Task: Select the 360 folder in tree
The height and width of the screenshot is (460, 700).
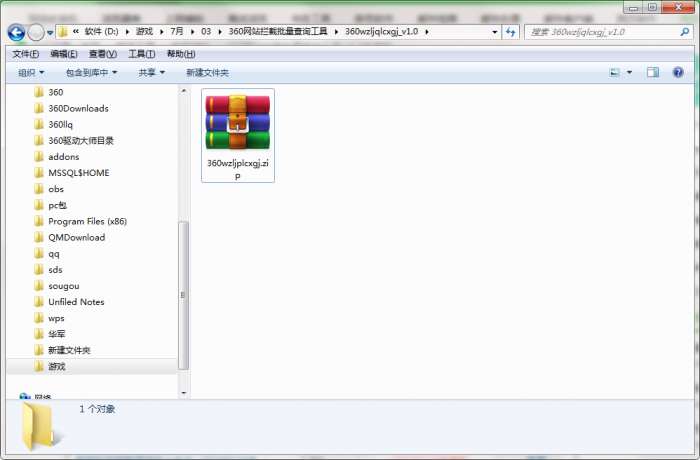Action: click(x=49, y=92)
